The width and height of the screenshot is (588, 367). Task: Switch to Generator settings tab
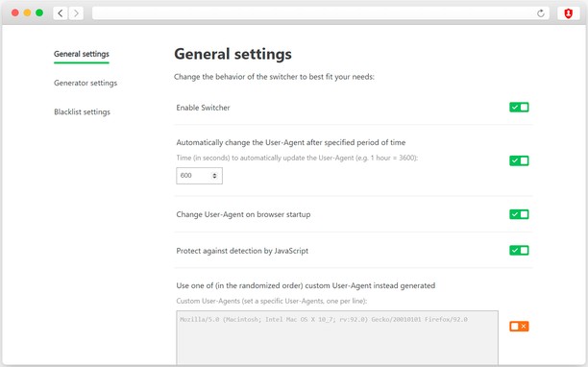[x=86, y=83]
